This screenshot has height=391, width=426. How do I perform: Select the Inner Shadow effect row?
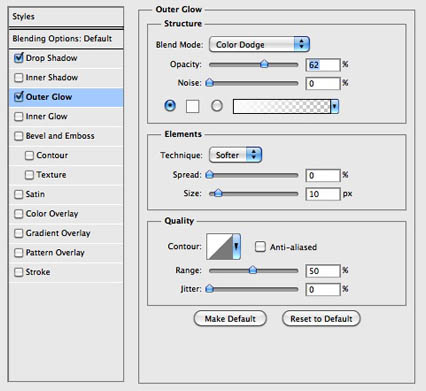pyautogui.click(x=66, y=78)
